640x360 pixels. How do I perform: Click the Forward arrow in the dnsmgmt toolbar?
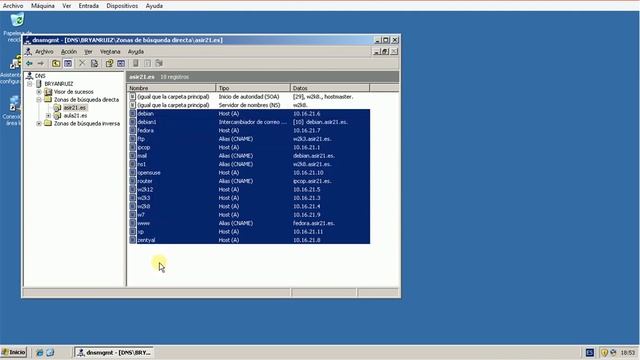point(41,63)
